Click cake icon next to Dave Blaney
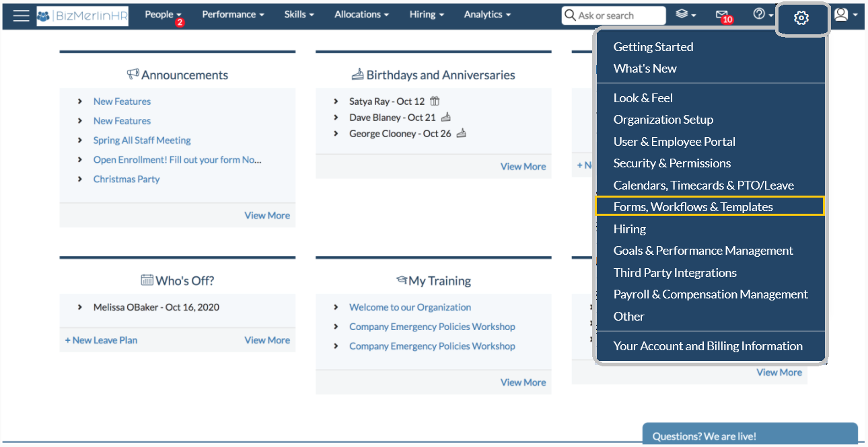Screen dimensions: 868x447 click(x=446, y=118)
